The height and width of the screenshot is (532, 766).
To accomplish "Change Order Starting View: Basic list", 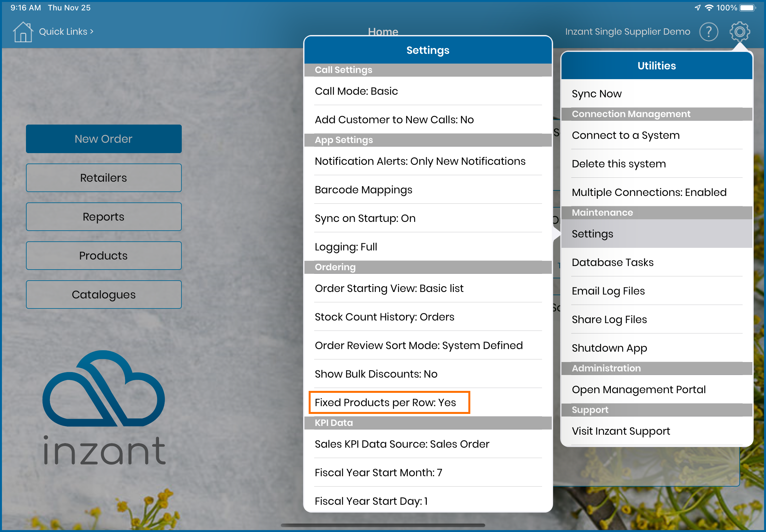I will [x=428, y=288].
